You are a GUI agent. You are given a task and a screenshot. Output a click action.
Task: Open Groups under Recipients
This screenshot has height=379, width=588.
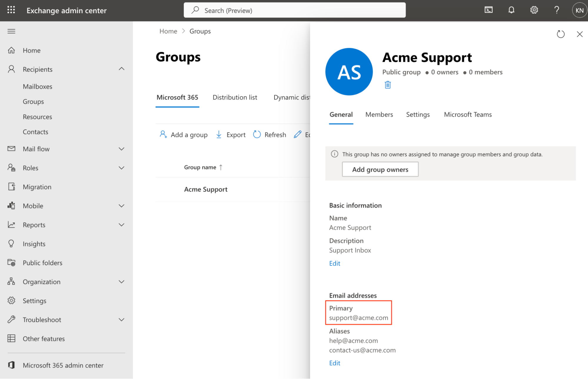33,101
